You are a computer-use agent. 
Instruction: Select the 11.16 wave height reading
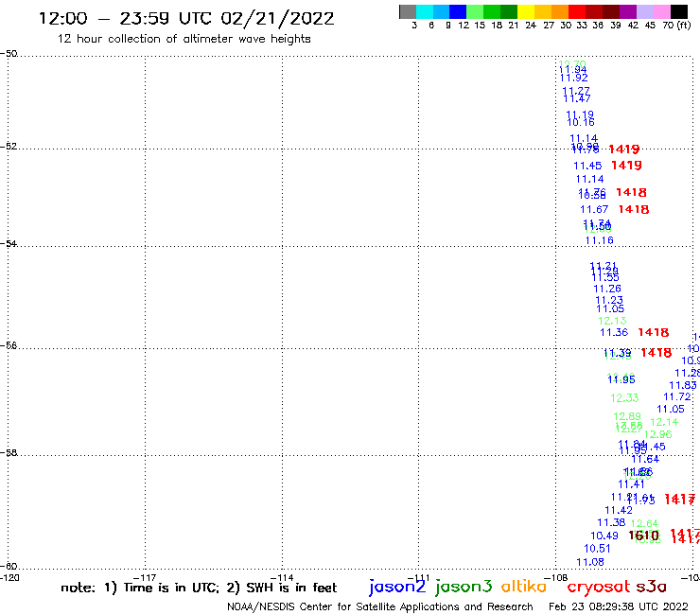(x=599, y=240)
